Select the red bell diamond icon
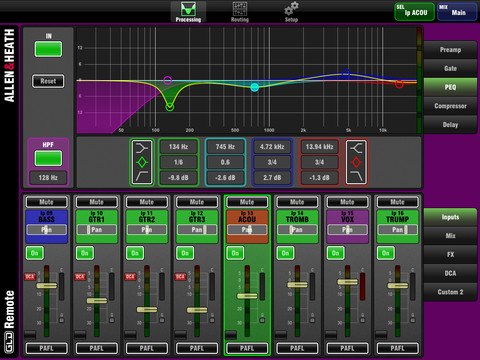480x360 pixels. coord(356,162)
